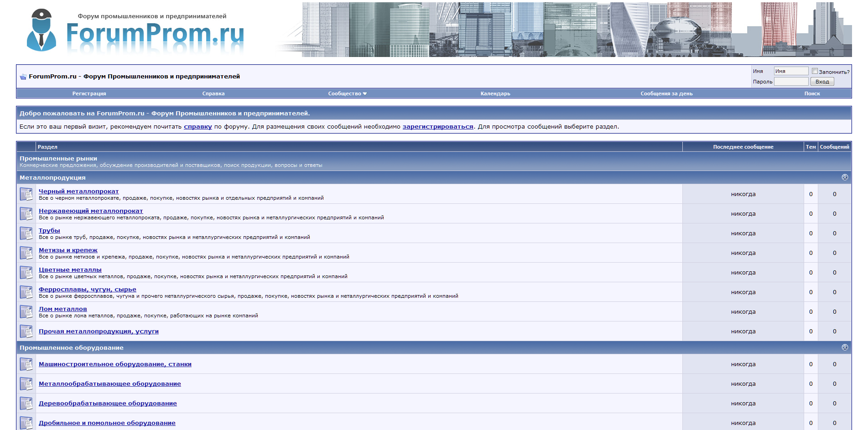Click the Имя input field
Viewport: 868px width, 430px height.
tap(791, 71)
